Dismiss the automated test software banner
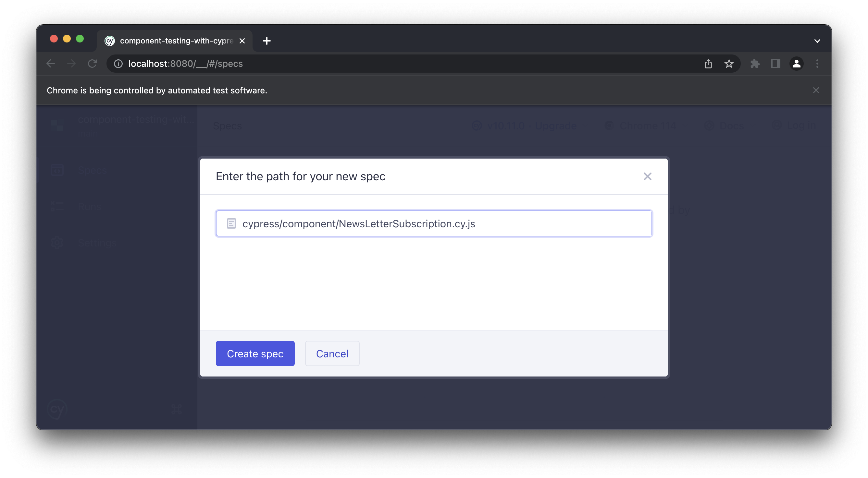Viewport: 868px width, 478px height. click(x=816, y=90)
